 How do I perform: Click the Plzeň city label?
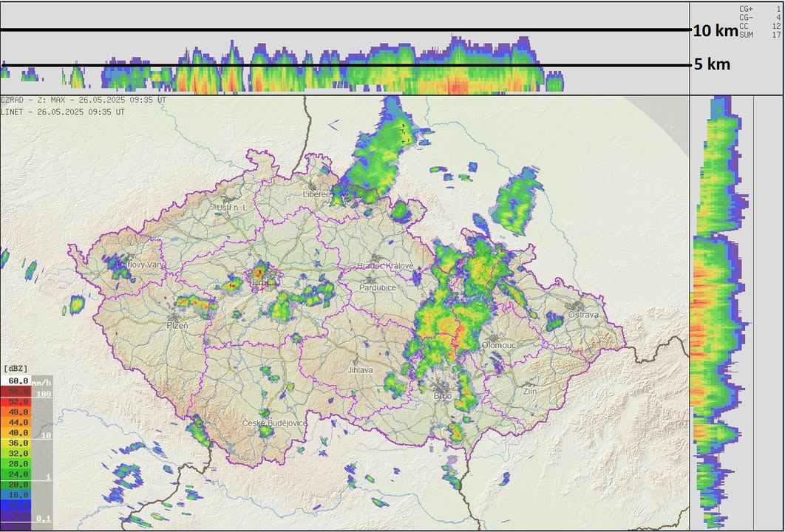177,325
